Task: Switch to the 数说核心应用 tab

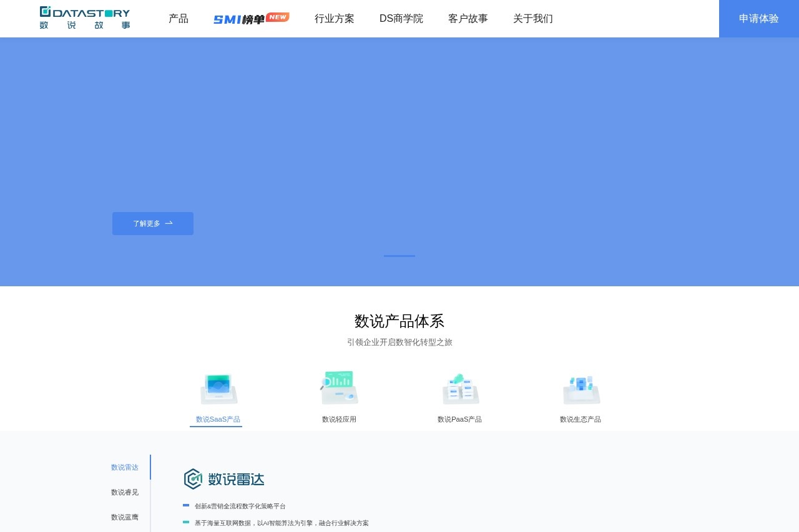Action: coord(339,419)
